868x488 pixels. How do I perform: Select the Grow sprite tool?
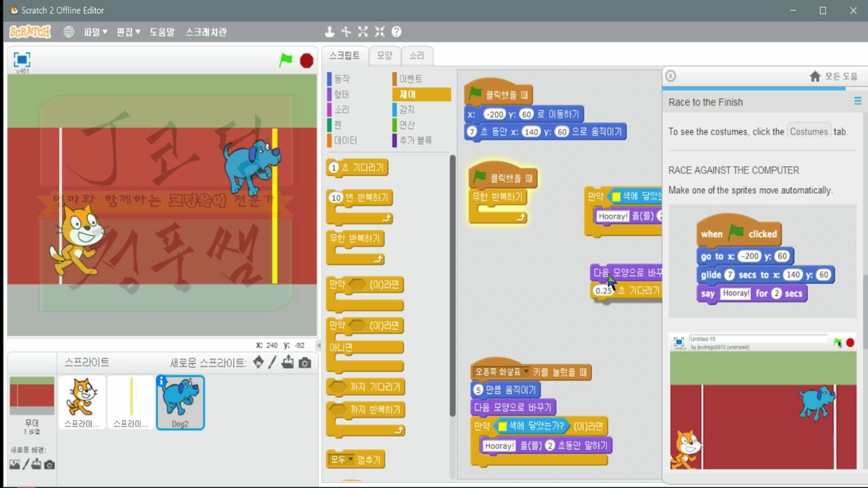click(363, 32)
